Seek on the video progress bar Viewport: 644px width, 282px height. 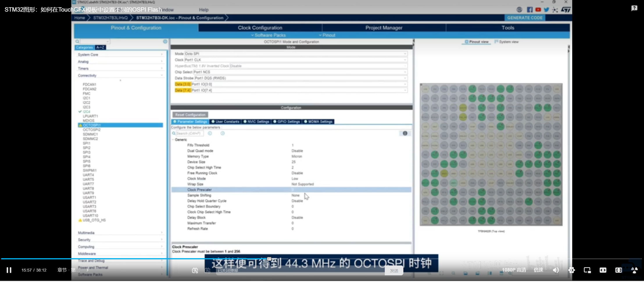click(x=321, y=258)
